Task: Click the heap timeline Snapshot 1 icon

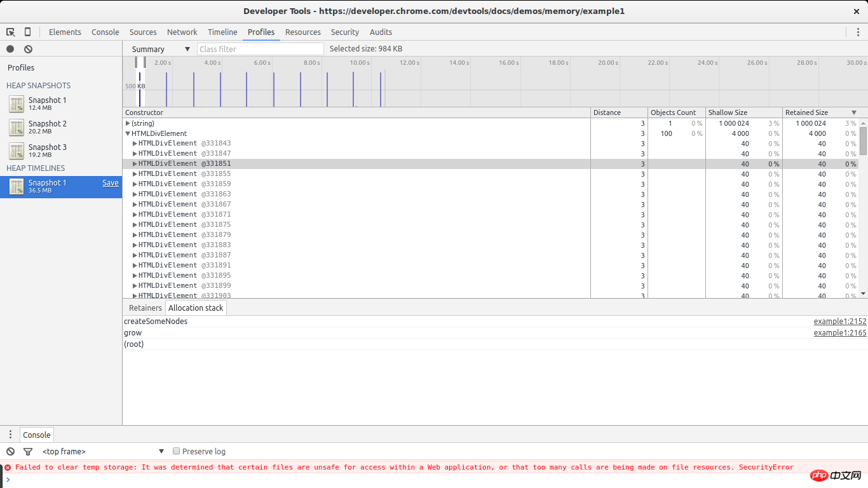Action: (17, 186)
